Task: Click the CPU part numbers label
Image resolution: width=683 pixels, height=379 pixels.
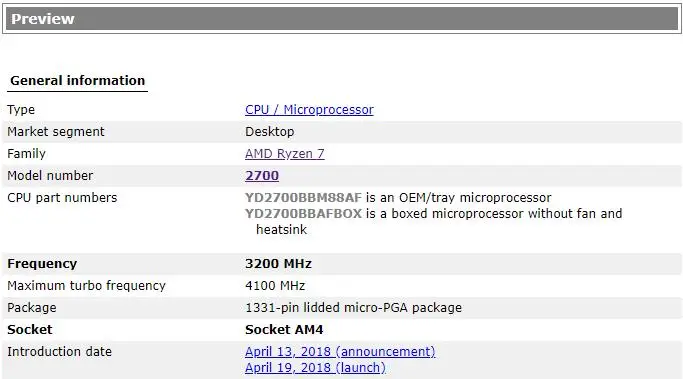Action: tap(62, 198)
